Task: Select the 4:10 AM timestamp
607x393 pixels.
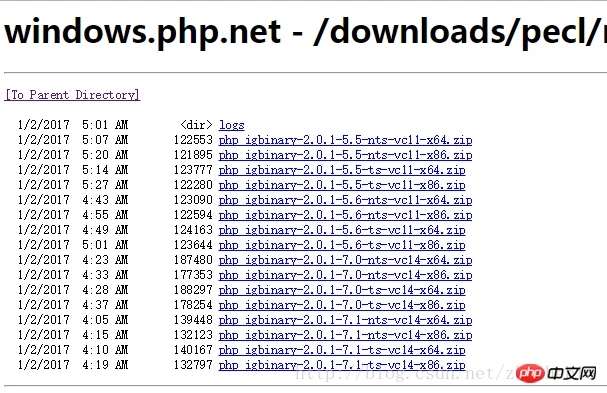Action: pos(105,350)
